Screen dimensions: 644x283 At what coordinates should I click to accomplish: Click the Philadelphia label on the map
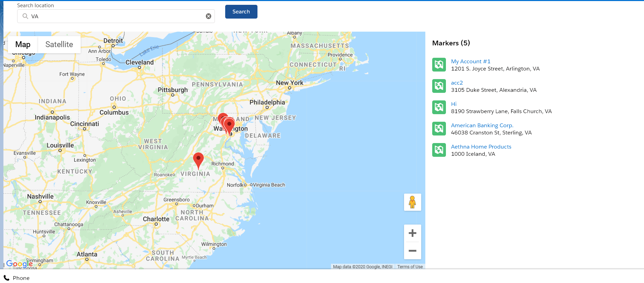pos(267,102)
